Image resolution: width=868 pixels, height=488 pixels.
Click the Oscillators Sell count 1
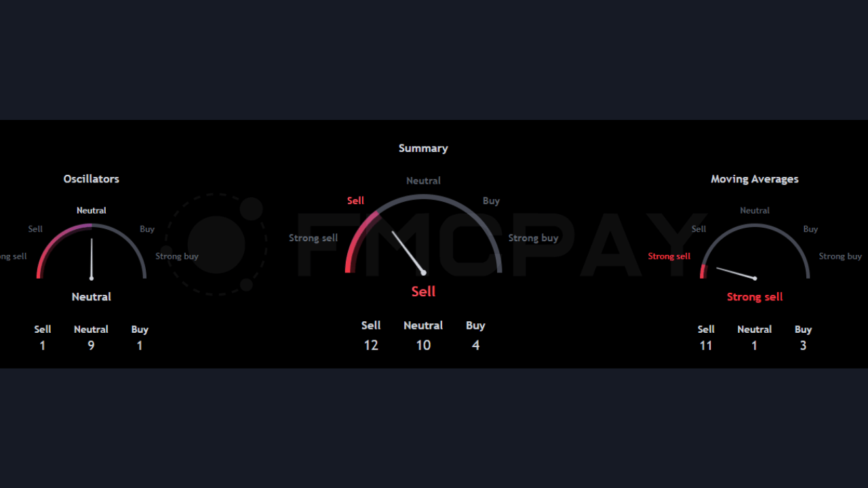[42, 346]
